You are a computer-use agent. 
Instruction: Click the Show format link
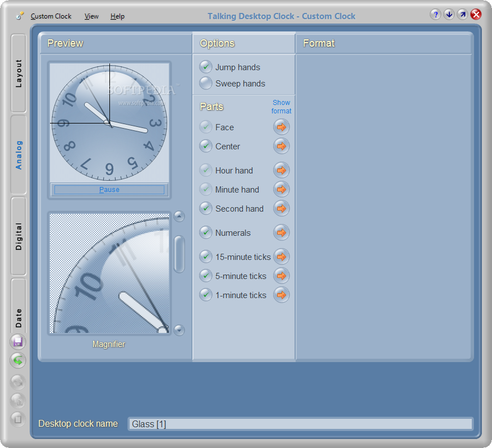[281, 107]
